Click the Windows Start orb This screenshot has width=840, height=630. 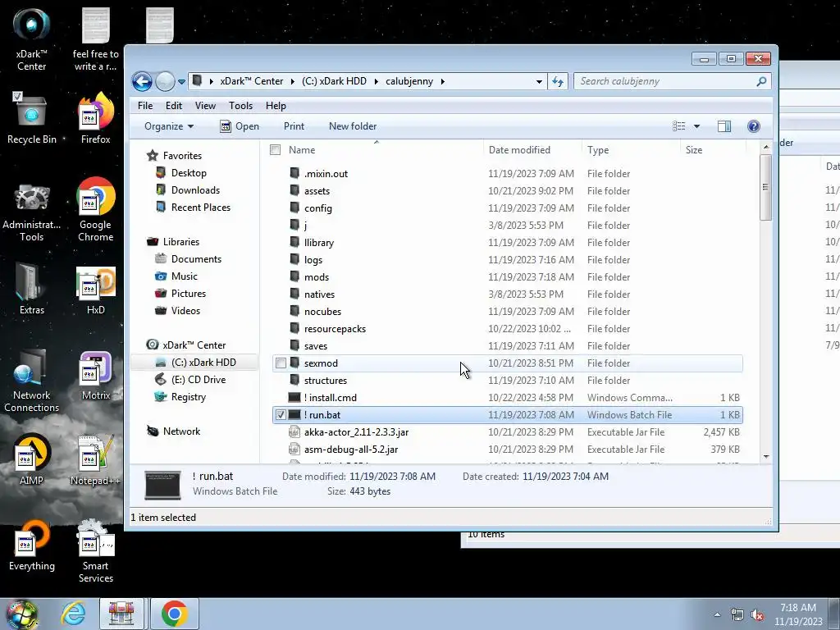(21, 614)
